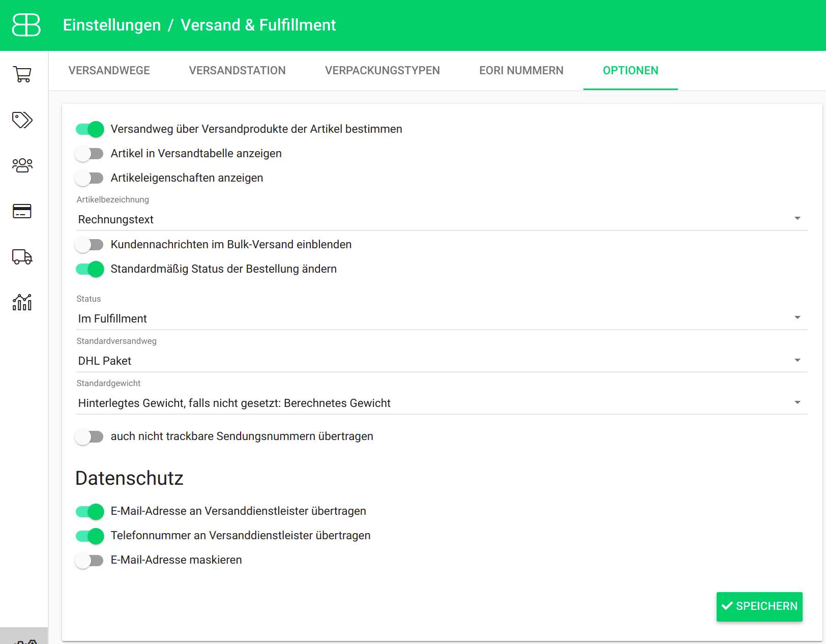Disable Versandweg über Versandprodukte der Artikel bestimmen
This screenshot has width=826, height=644.
pyautogui.click(x=90, y=129)
